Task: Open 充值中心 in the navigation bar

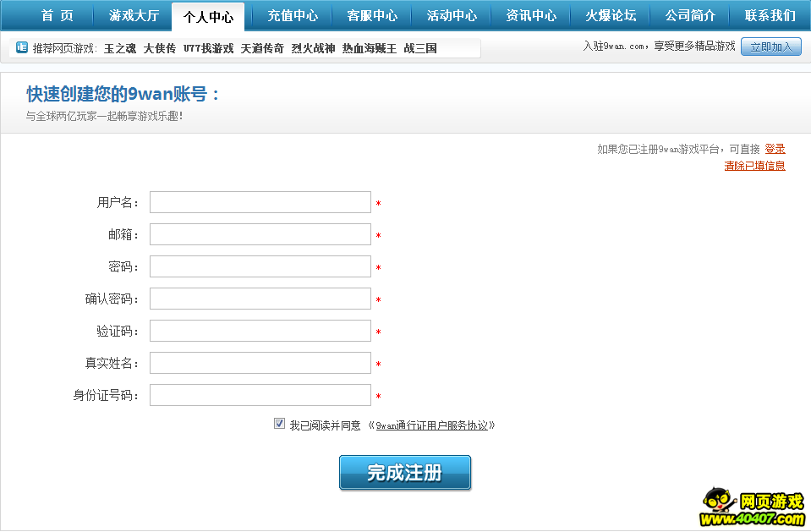Action: click(x=293, y=15)
